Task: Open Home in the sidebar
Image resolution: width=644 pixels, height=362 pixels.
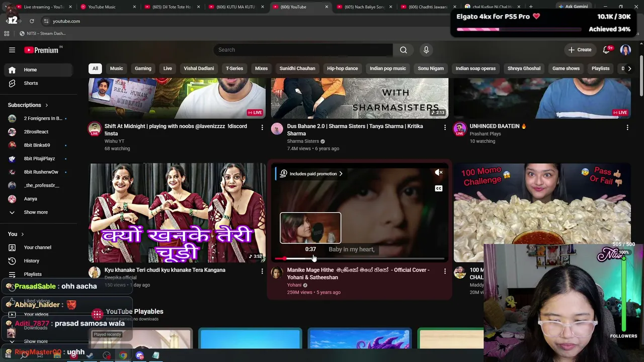Action: (38, 70)
